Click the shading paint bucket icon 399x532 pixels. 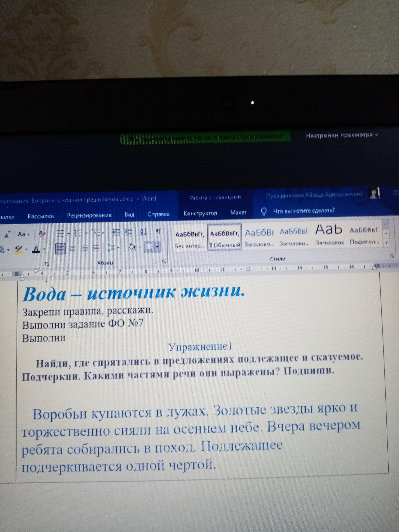(x=132, y=247)
